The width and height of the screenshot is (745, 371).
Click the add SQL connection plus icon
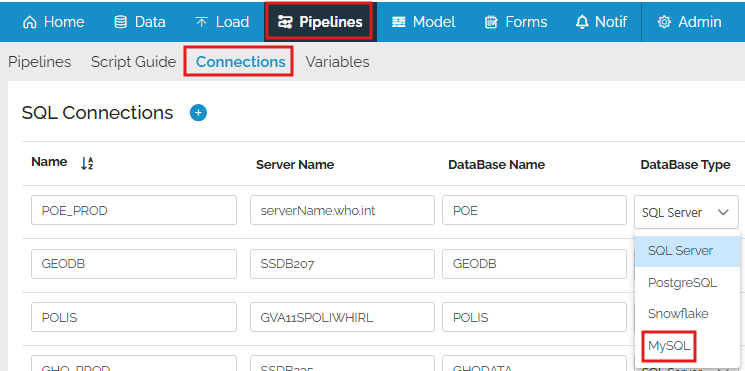[198, 113]
